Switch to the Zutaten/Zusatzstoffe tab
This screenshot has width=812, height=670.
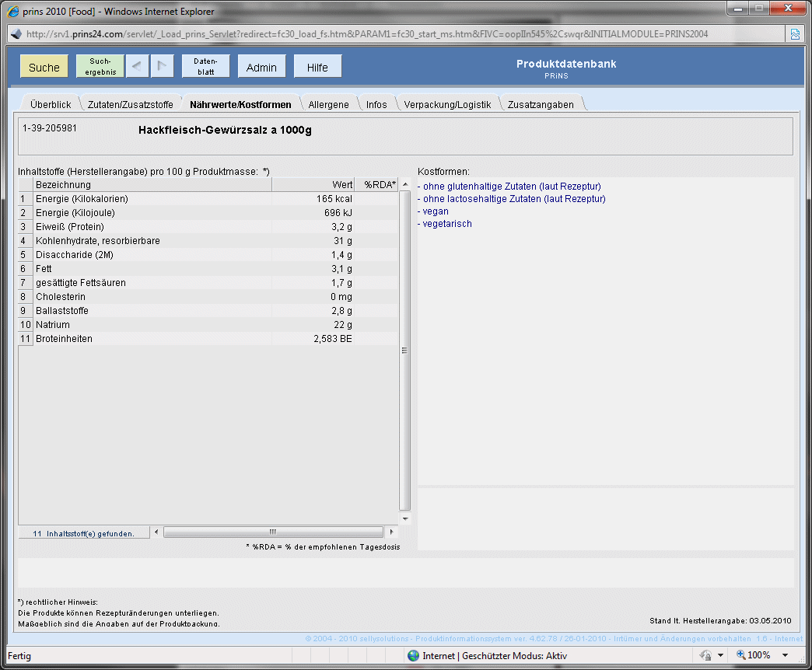(x=130, y=104)
